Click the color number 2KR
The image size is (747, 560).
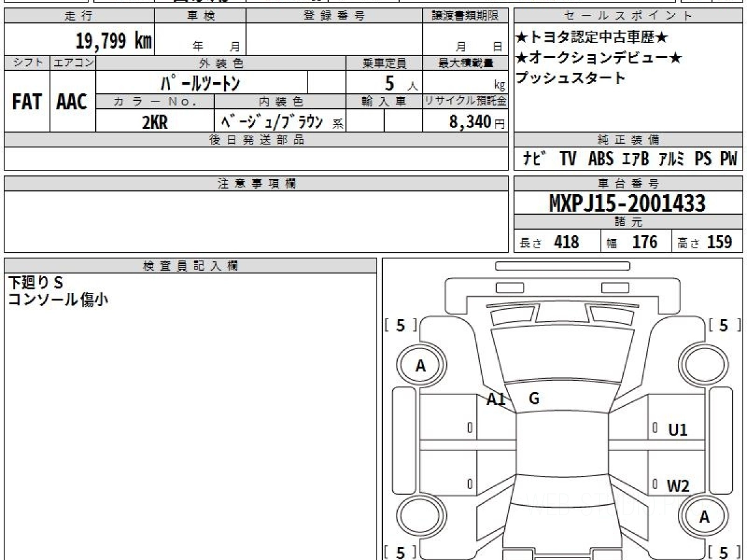tap(155, 122)
